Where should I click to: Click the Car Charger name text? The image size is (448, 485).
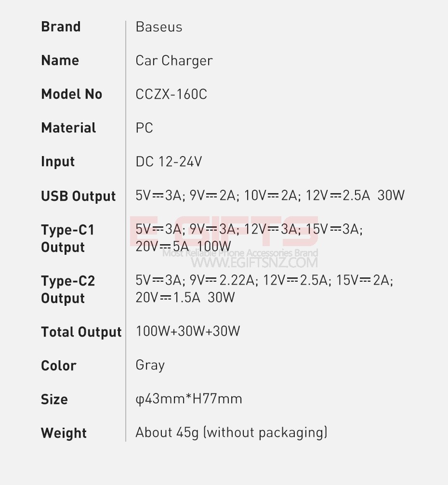coord(174,61)
